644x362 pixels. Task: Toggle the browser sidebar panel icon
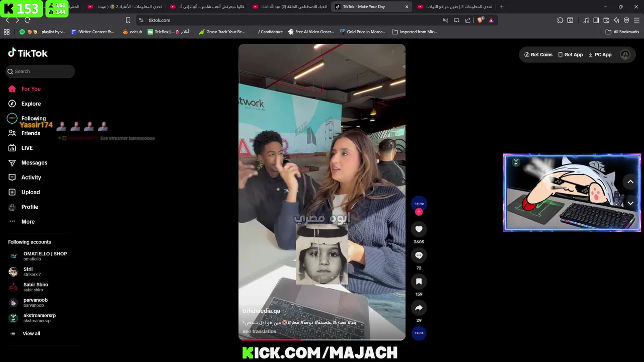[596, 20]
